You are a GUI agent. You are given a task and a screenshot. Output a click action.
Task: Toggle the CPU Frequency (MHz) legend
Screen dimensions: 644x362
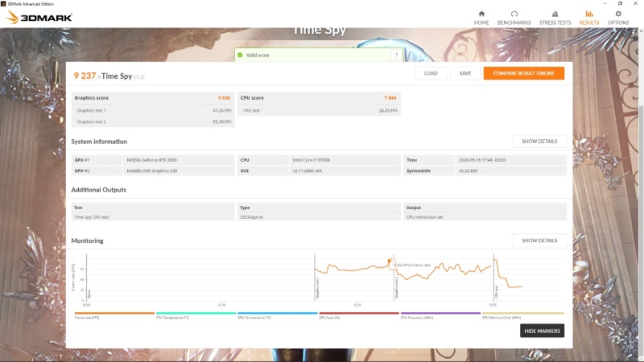tap(440, 315)
